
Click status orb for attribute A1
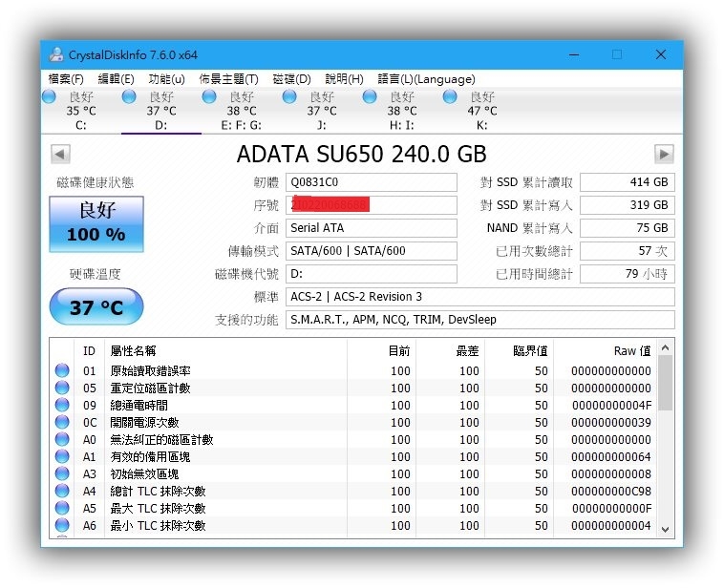tap(62, 456)
